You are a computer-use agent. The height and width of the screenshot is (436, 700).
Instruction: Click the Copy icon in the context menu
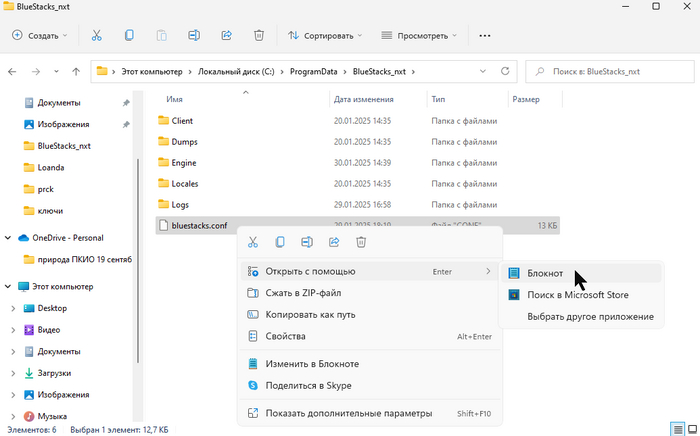[x=280, y=242]
